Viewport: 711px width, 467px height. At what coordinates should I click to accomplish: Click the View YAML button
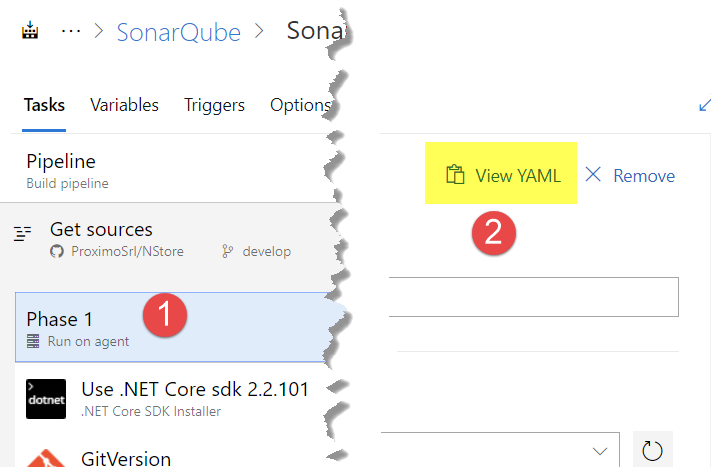pos(503,175)
